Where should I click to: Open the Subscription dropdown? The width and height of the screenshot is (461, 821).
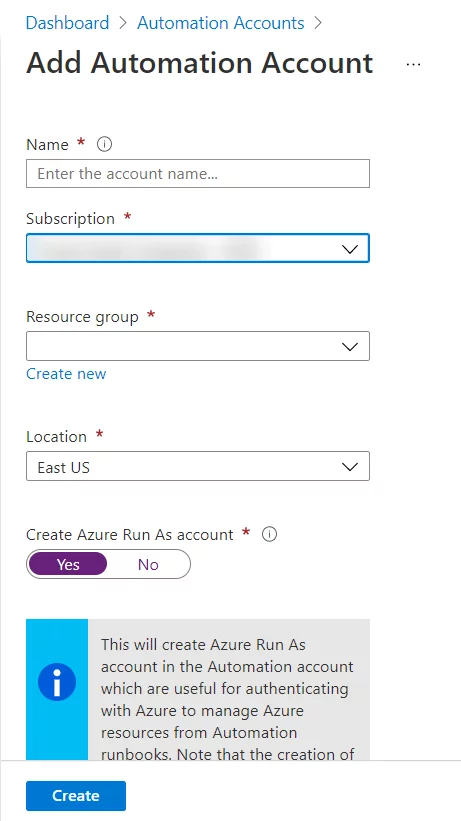click(197, 248)
